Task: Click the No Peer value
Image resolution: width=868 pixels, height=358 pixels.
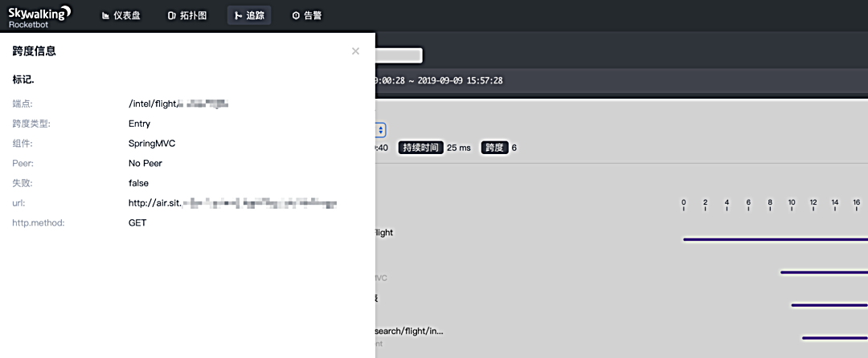Action: click(x=145, y=164)
